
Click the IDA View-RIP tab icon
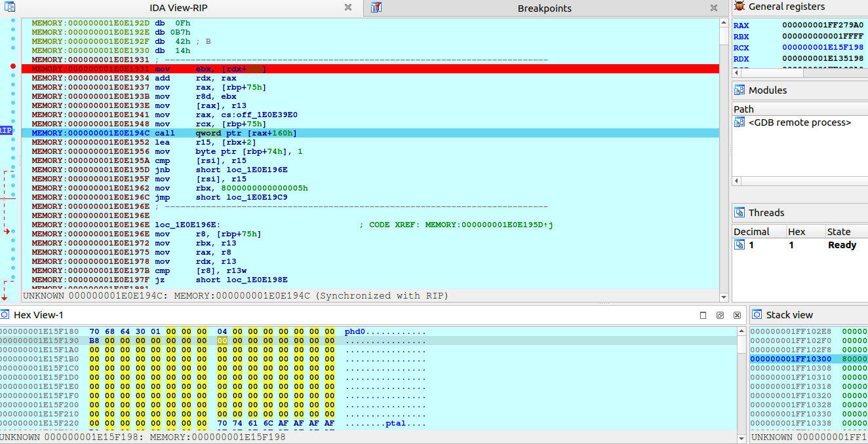click(x=10, y=8)
